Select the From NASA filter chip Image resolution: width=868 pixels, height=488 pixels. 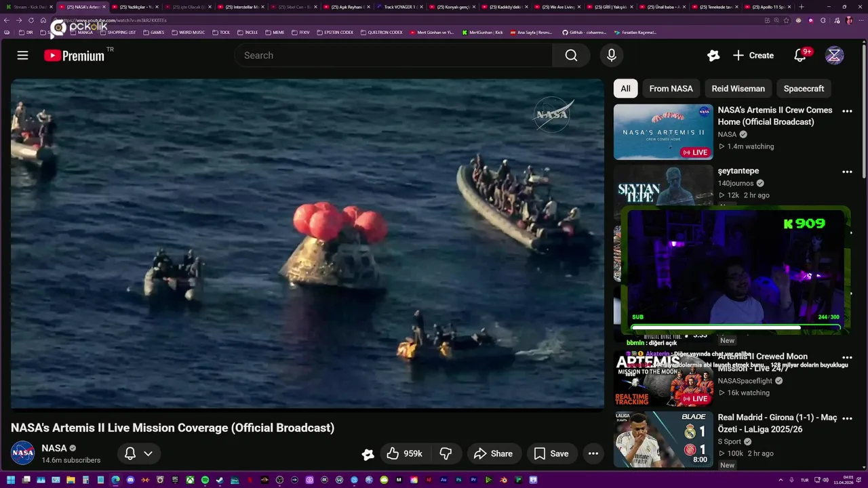tap(671, 89)
